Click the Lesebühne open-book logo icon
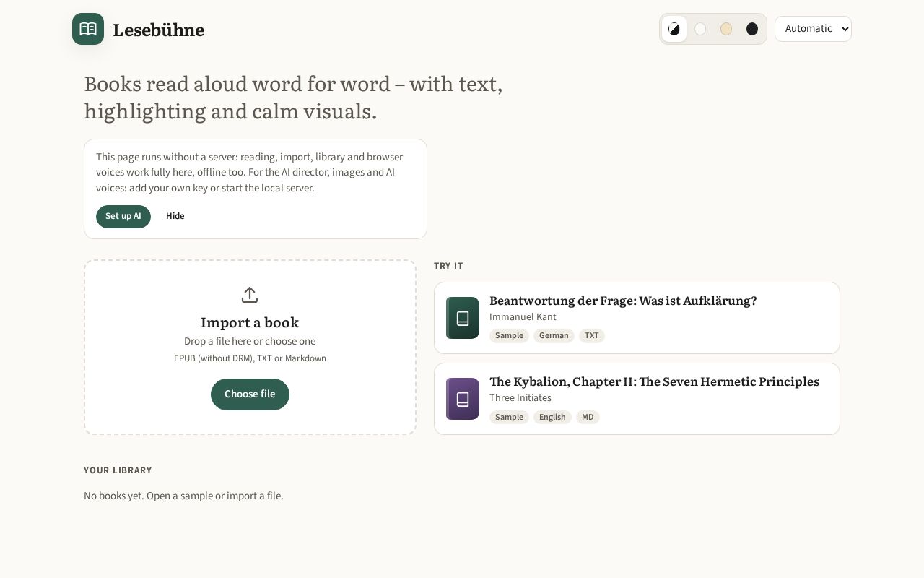The height and width of the screenshot is (578, 924). (x=88, y=29)
